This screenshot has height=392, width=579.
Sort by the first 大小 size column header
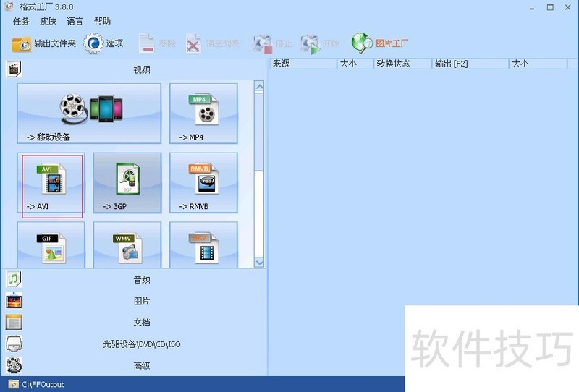tap(355, 64)
